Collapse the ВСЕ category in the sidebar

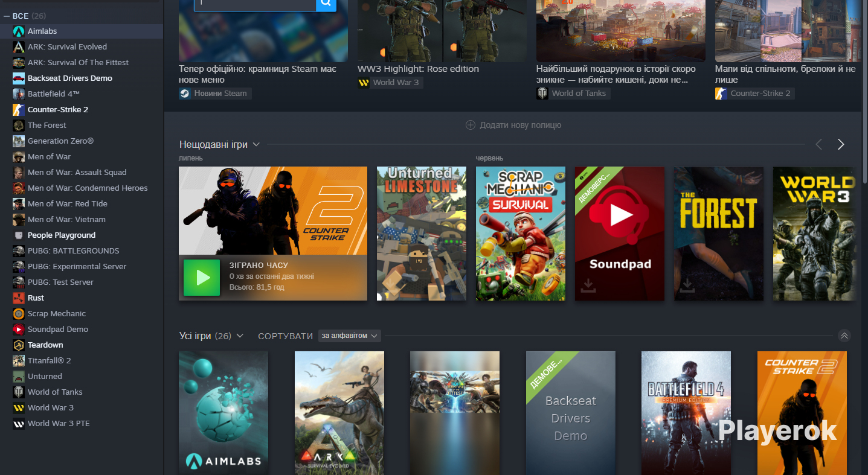pos(7,16)
